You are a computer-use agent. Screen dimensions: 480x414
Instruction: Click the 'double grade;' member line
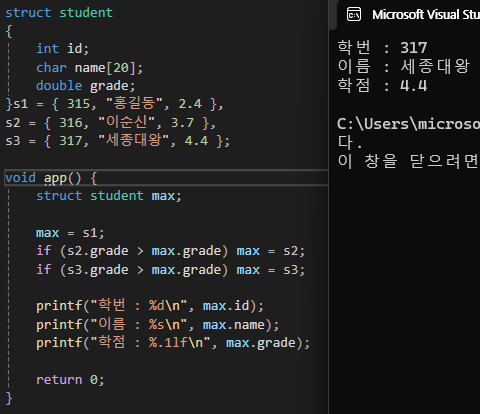[x=86, y=86]
